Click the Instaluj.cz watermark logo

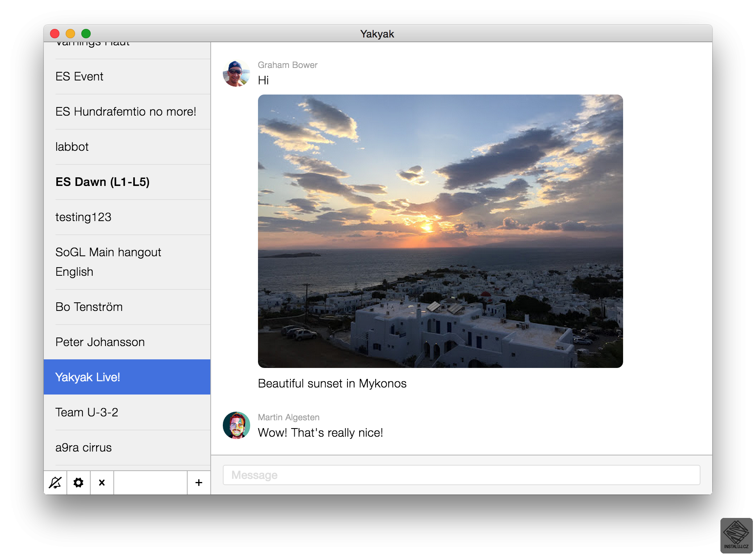pyautogui.click(x=736, y=535)
